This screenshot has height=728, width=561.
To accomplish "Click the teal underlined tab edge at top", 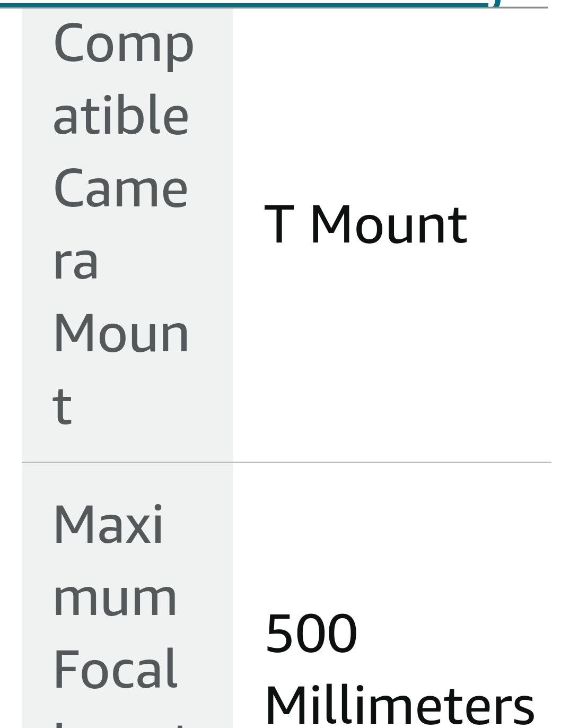I will tap(249, 4).
